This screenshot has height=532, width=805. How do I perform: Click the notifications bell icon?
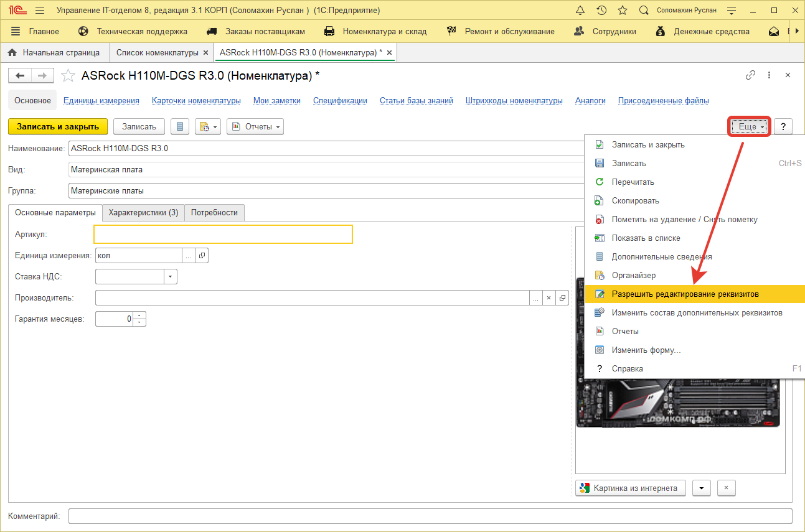click(580, 11)
